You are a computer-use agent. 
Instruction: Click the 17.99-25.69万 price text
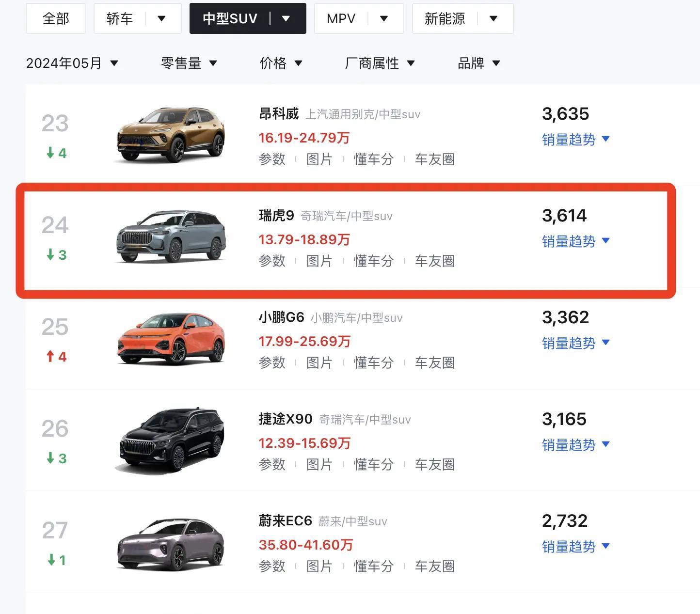click(304, 342)
